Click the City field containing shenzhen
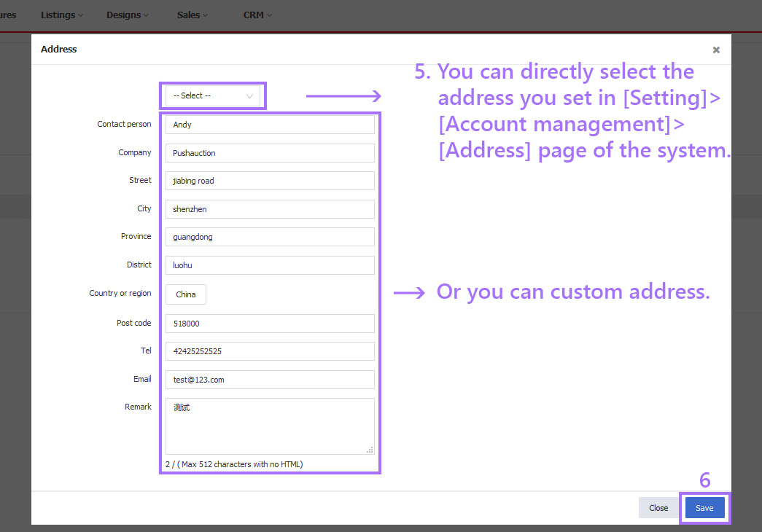762x532 pixels. click(x=270, y=208)
